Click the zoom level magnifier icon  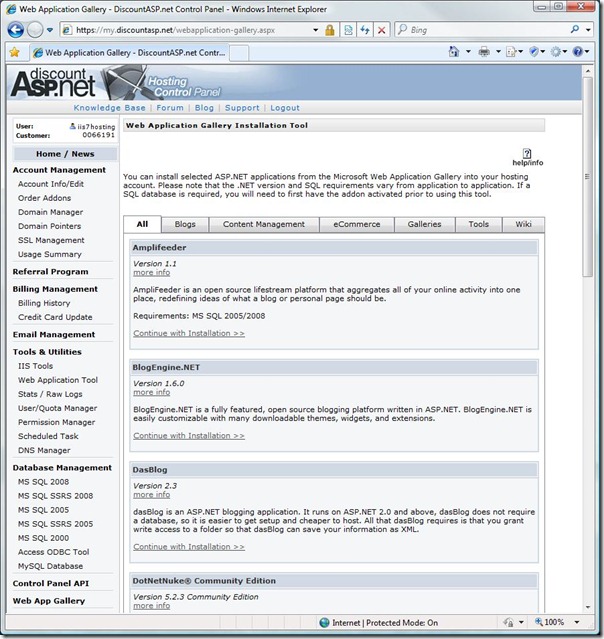tap(539, 622)
